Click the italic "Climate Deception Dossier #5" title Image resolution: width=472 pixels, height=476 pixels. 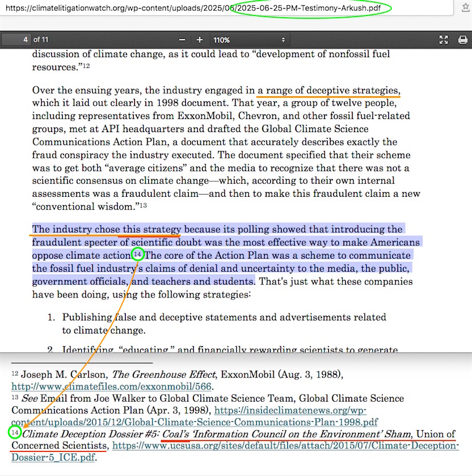tap(90, 434)
